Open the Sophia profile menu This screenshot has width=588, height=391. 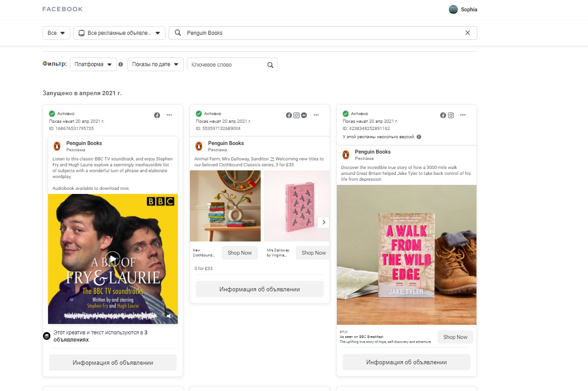[x=463, y=10]
